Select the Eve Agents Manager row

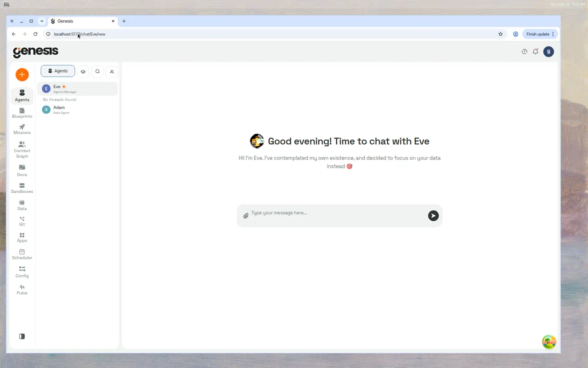point(78,89)
